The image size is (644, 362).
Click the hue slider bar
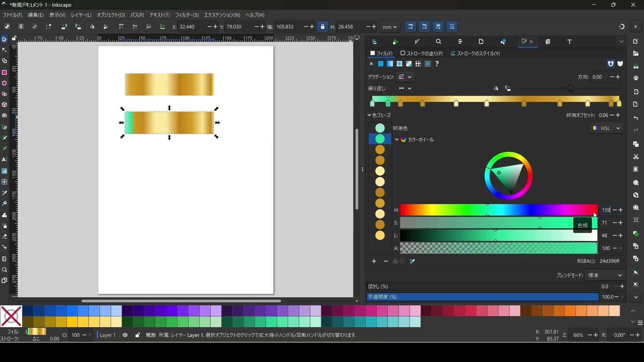pos(498,210)
